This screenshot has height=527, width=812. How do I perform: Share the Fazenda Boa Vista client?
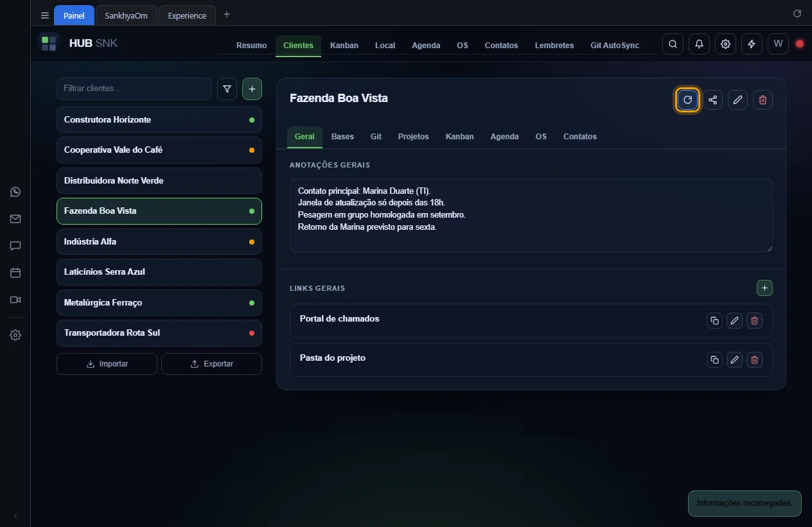tap(712, 99)
